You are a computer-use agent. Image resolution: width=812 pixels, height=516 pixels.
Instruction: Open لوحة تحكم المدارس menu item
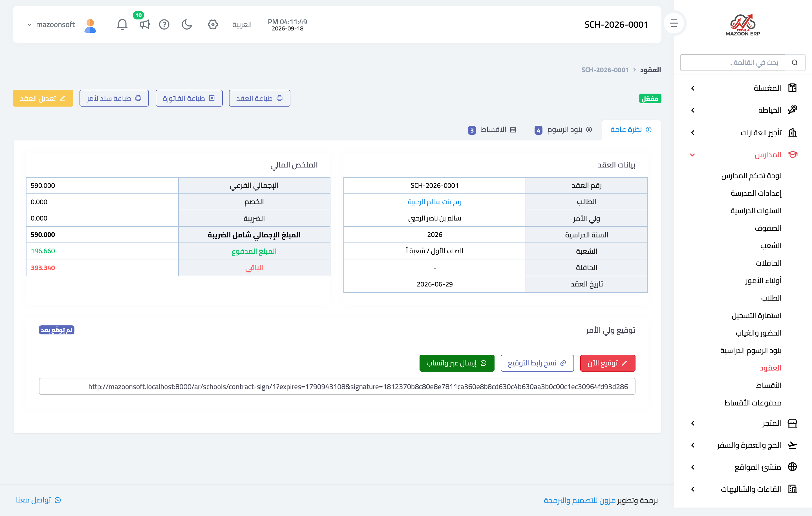coord(751,175)
